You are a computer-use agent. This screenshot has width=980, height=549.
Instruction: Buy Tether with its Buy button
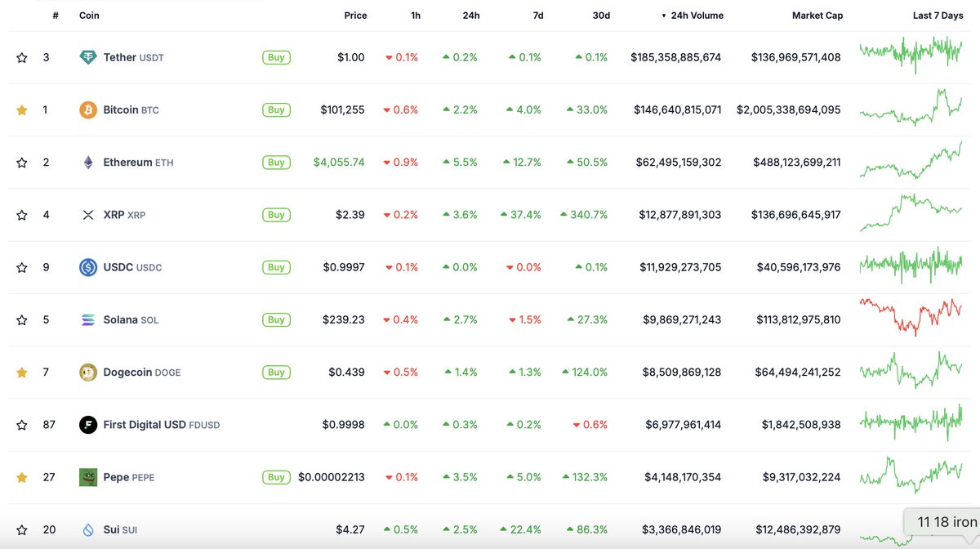click(276, 57)
